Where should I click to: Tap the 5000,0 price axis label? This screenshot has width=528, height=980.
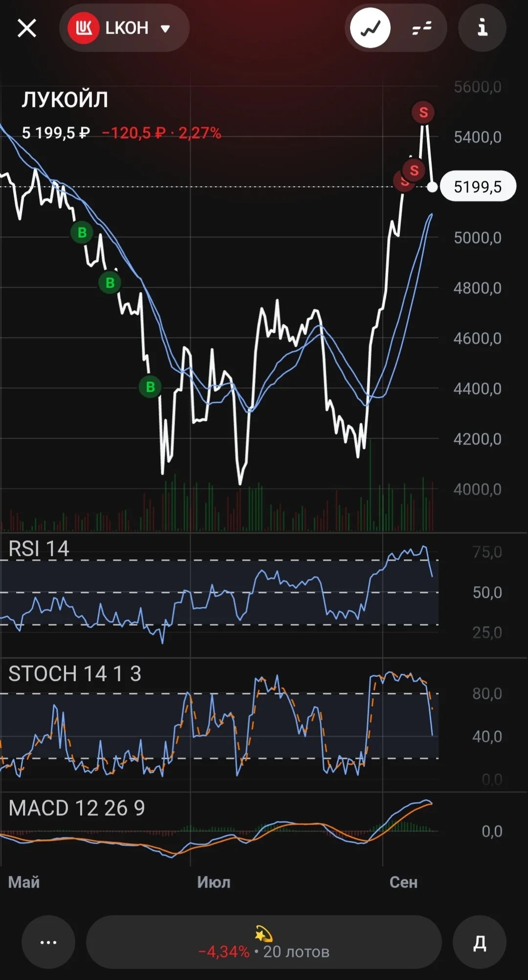coord(478,238)
